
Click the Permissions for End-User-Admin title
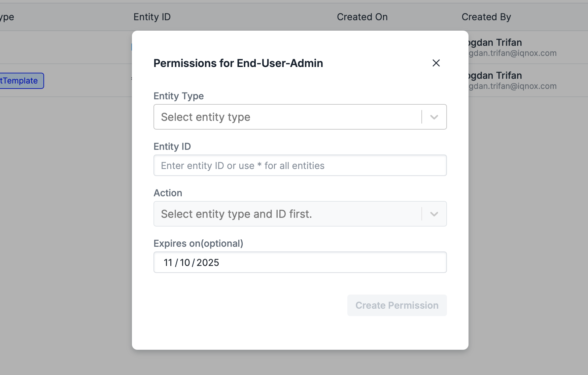tap(238, 63)
